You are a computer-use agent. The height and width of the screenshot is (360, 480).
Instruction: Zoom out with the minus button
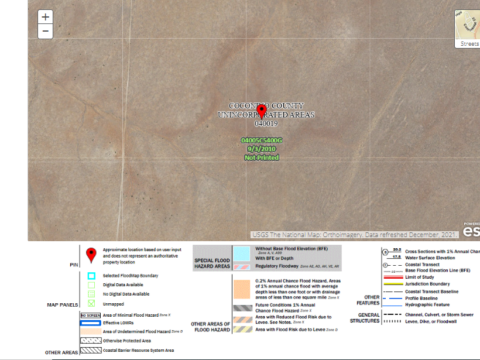45,32
